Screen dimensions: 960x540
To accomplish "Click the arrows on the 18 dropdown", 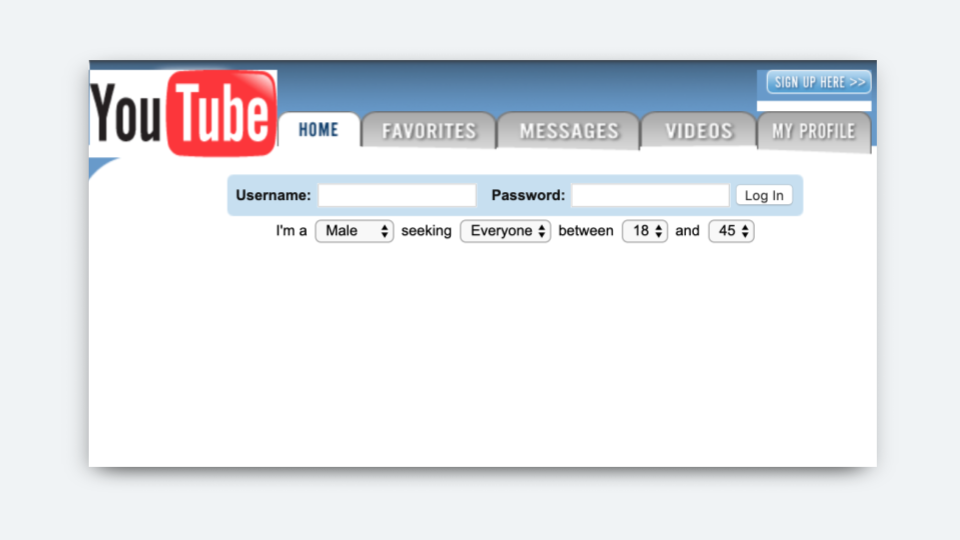I will pos(659,231).
